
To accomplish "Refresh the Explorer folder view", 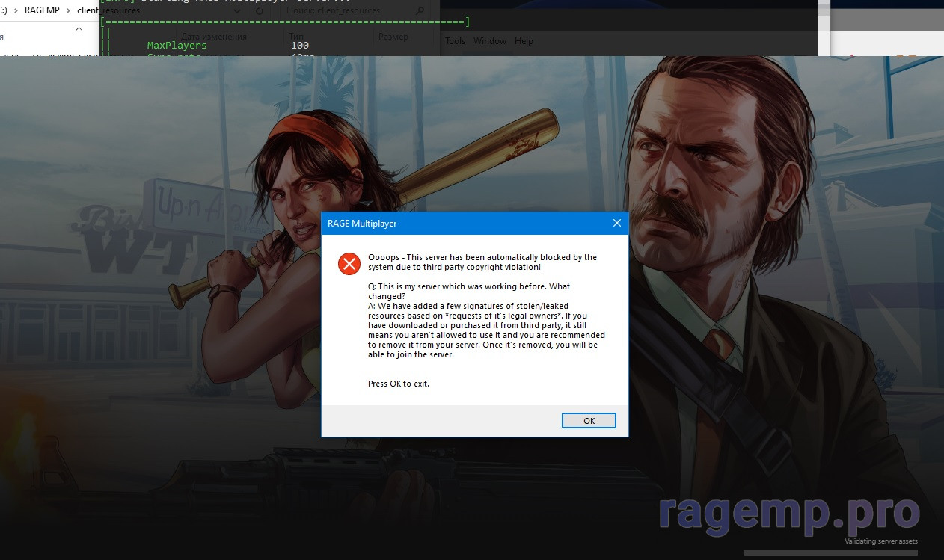I will click(x=260, y=11).
